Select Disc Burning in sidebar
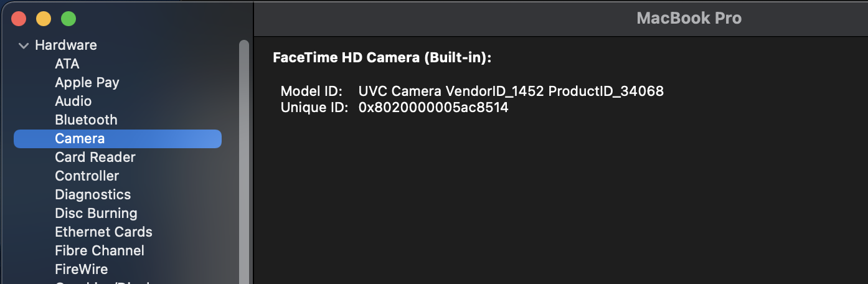 click(x=96, y=213)
